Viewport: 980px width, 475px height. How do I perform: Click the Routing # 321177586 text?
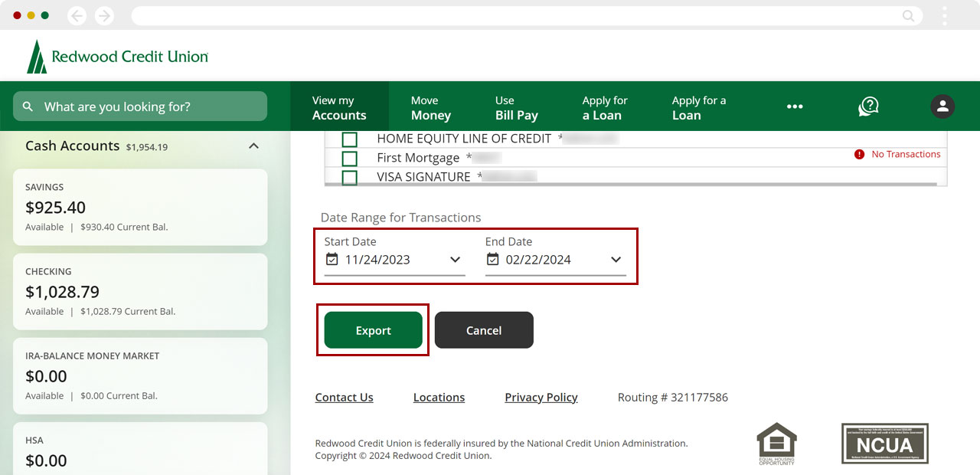click(673, 398)
